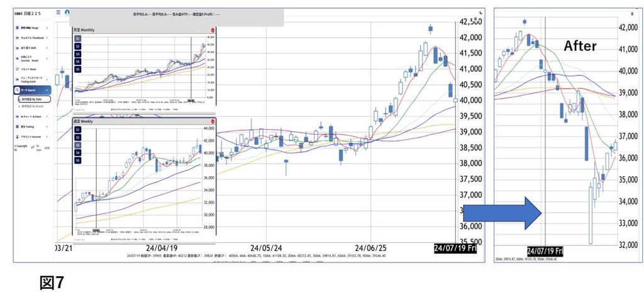This screenshot has height=292, width=644.
Task: Expand the Account menu chevron
Action: click(47, 137)
